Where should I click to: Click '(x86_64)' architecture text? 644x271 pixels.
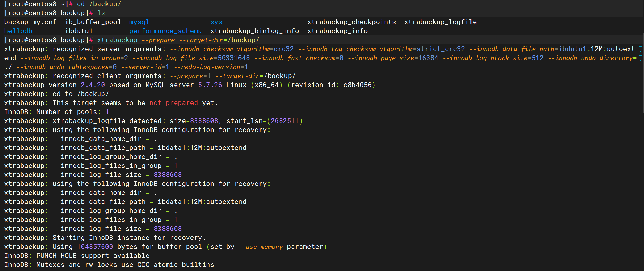pyautogui.click(x=267, y=85)
